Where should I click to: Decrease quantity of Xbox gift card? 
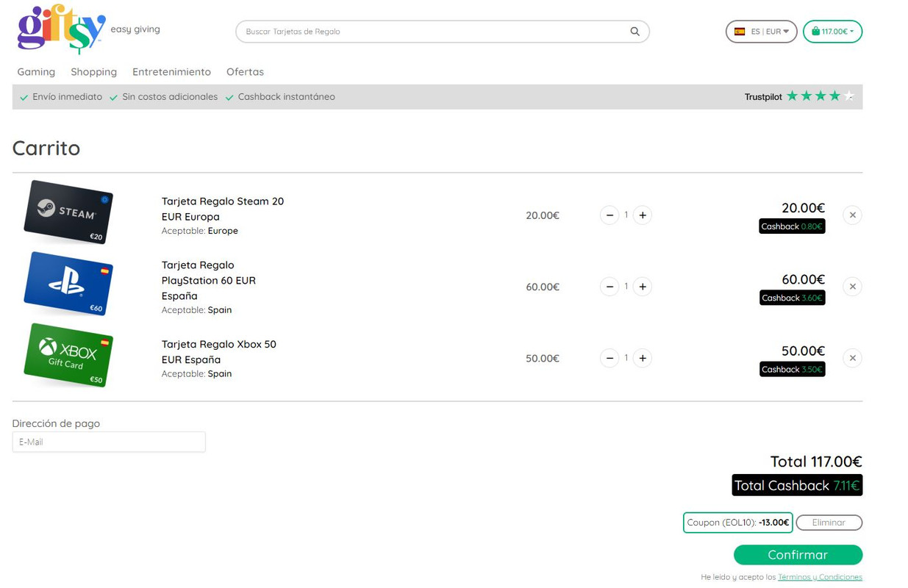click(609, 358)
